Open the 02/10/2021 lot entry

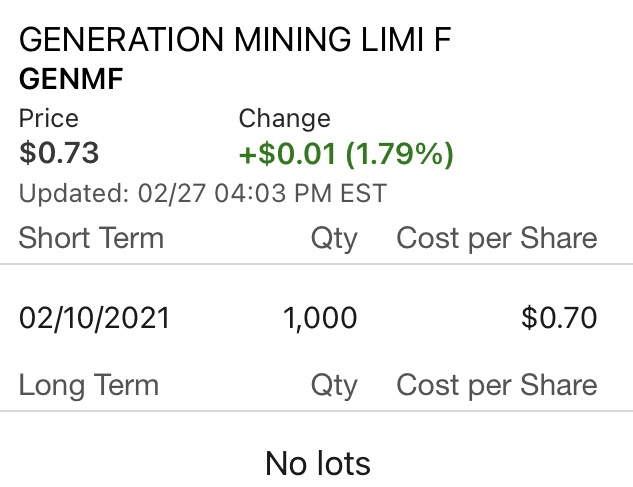click(94, 318)
